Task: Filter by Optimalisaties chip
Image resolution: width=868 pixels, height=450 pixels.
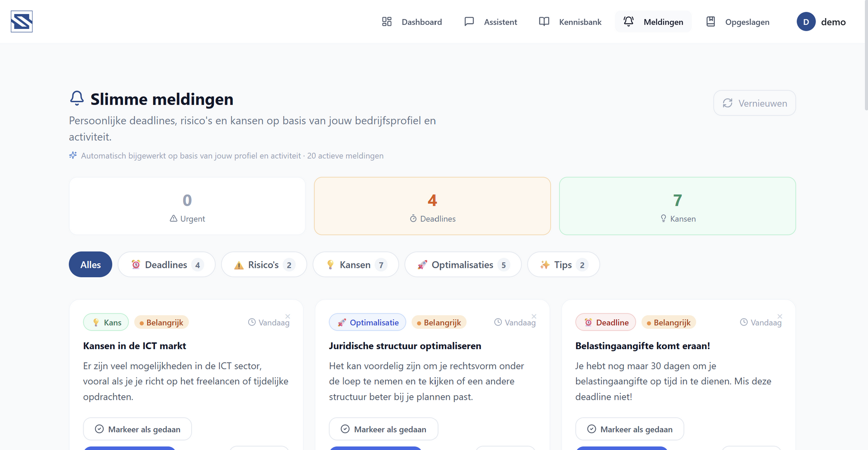Action: (x=463, y=265)
